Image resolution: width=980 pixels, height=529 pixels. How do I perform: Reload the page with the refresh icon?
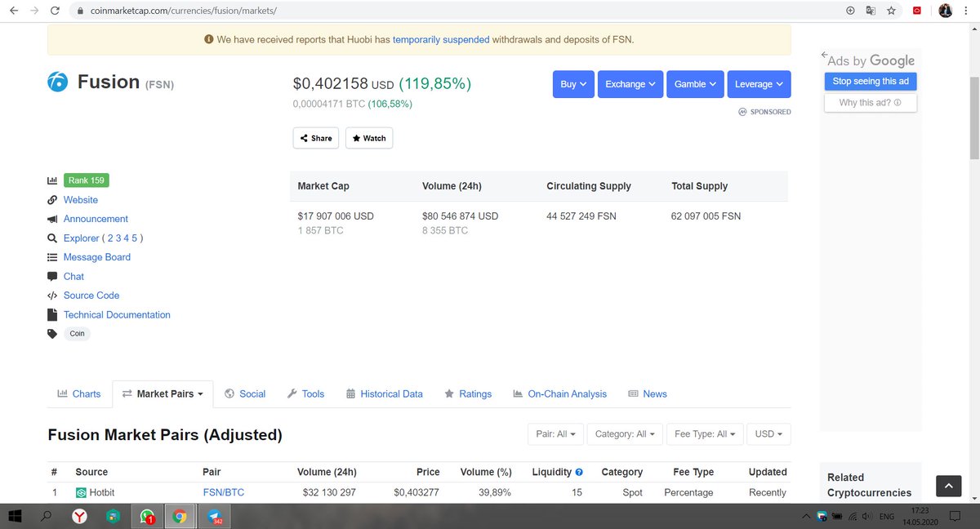click(x=55, y=11)
